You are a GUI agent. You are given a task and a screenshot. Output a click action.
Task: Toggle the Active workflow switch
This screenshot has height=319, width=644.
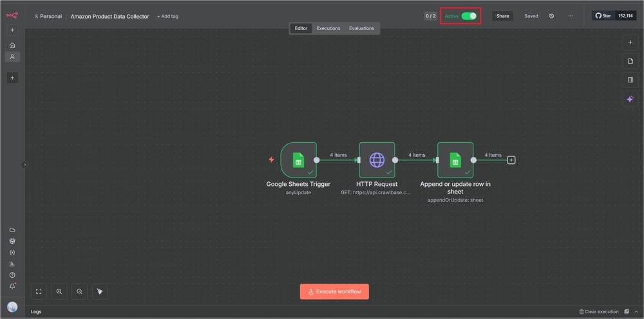click(469, 16)
